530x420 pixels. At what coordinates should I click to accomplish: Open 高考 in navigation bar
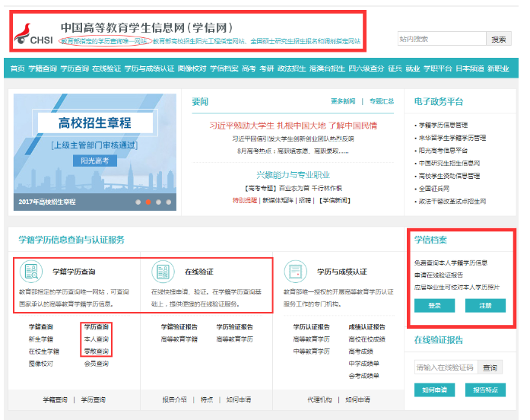(249, 68)
